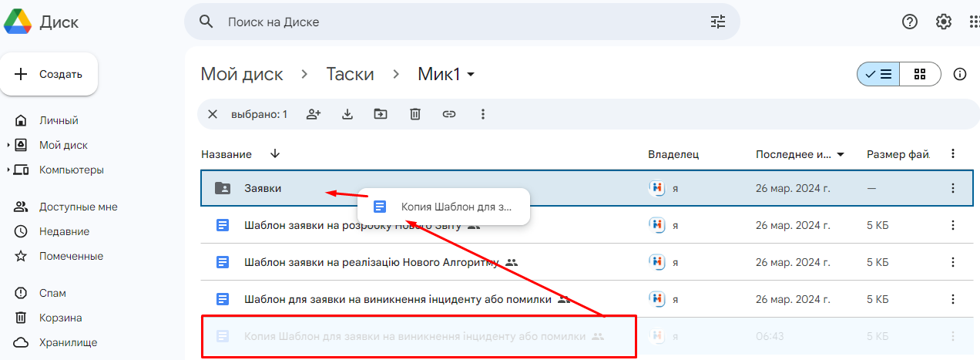The image size is (980, 360).
Task: Open search filter options icon
Action: [x=718, y=22]
